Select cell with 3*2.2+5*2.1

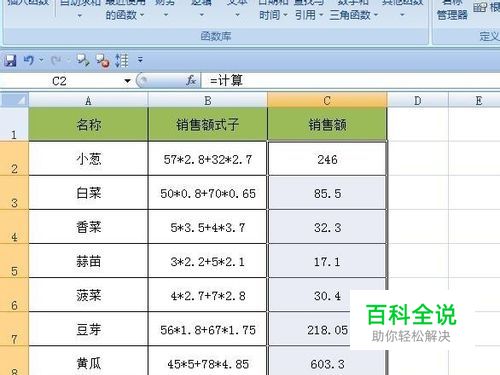[208, 261]
